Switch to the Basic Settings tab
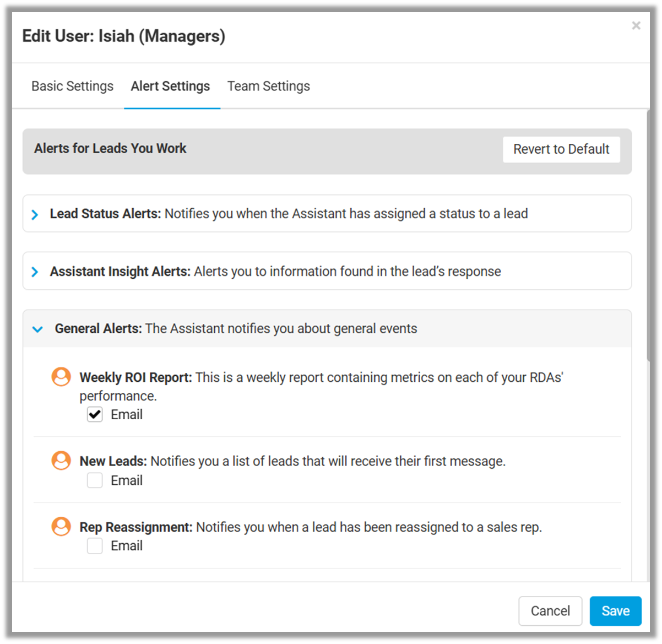This screenshot has width=662, height=644. coord(72,86)
